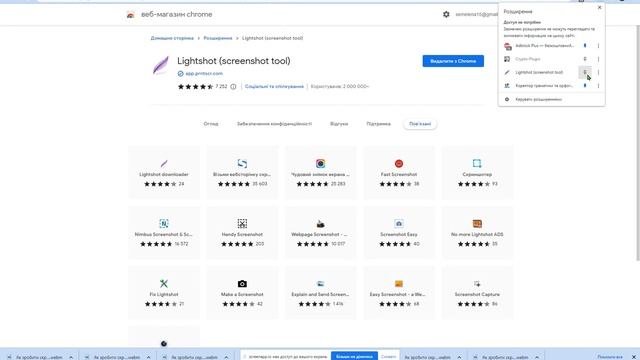
Task: Open the No more Lightshot ADS icon
Action: (x=477, y=223)
